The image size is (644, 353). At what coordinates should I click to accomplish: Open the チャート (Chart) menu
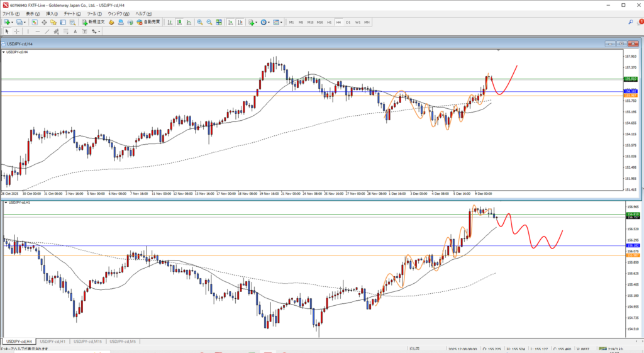[71, 13]
